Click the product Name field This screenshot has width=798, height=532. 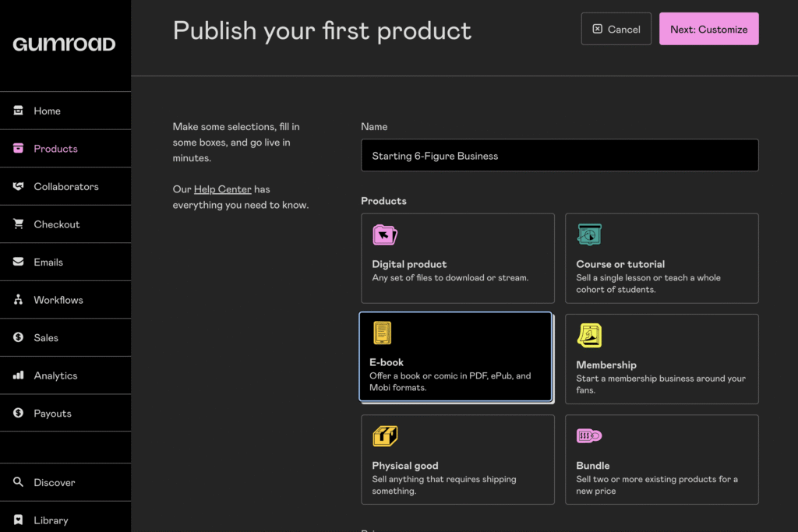click(x=560, y=155)
